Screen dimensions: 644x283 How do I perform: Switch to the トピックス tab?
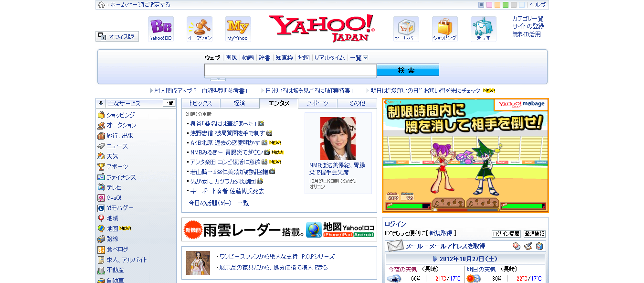click(x=201, y=103)
